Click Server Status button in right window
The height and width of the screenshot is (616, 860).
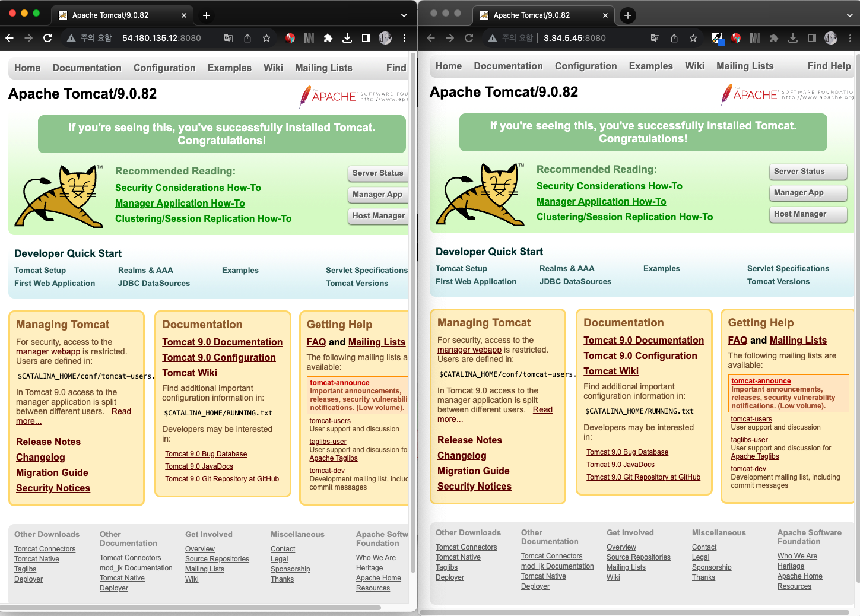808,172
